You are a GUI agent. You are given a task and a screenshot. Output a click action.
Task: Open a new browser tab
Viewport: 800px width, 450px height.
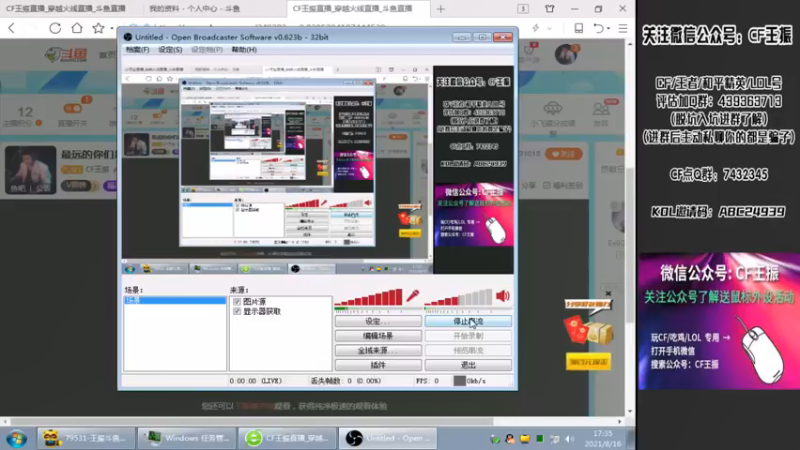click(441, 9)
